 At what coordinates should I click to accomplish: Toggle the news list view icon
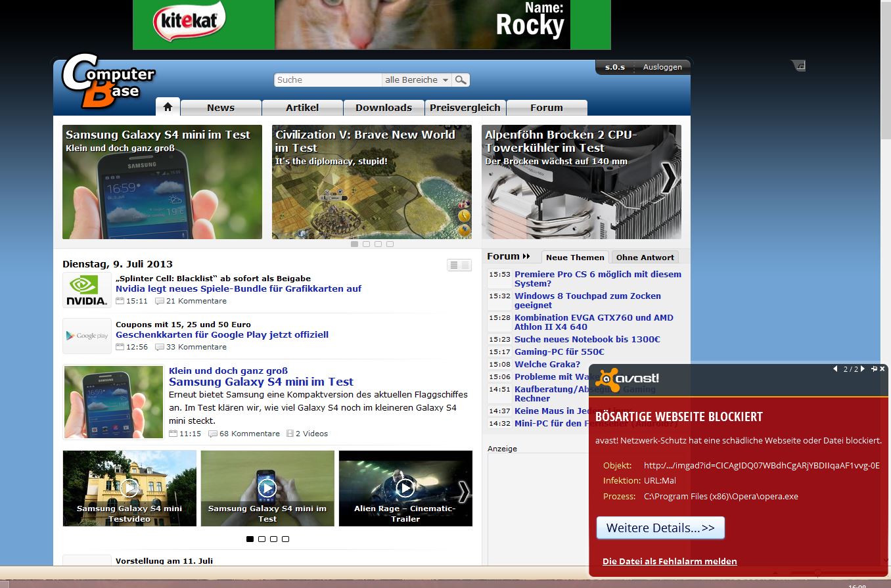pos(459,265)
